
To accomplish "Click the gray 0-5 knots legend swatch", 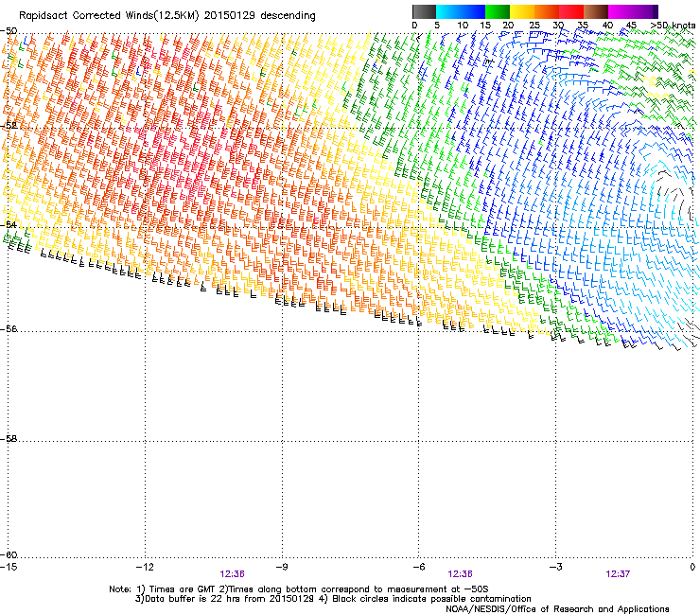I will coord(424,11).
